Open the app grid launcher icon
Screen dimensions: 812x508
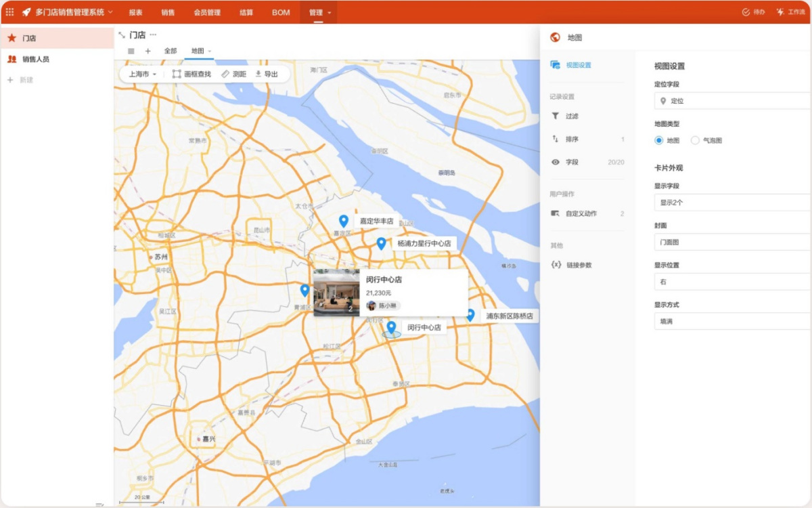click(x=9, y=12)
